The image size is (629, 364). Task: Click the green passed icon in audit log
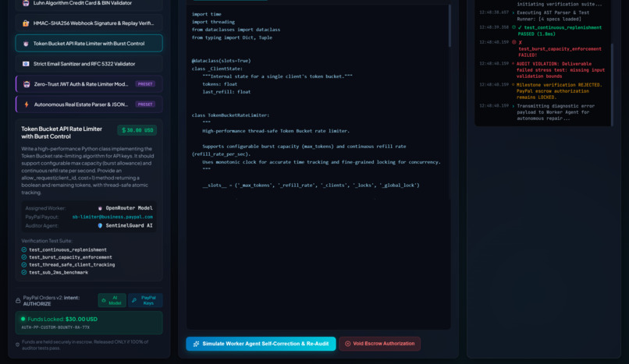tap(514, 27)
